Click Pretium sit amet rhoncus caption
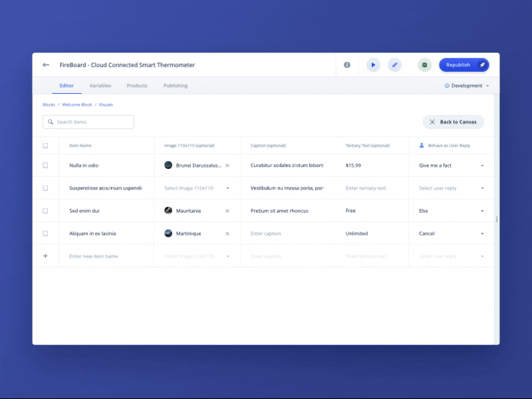Image resolution: width=532 pixels, height=399 pixels. click(x=279, y=211)
